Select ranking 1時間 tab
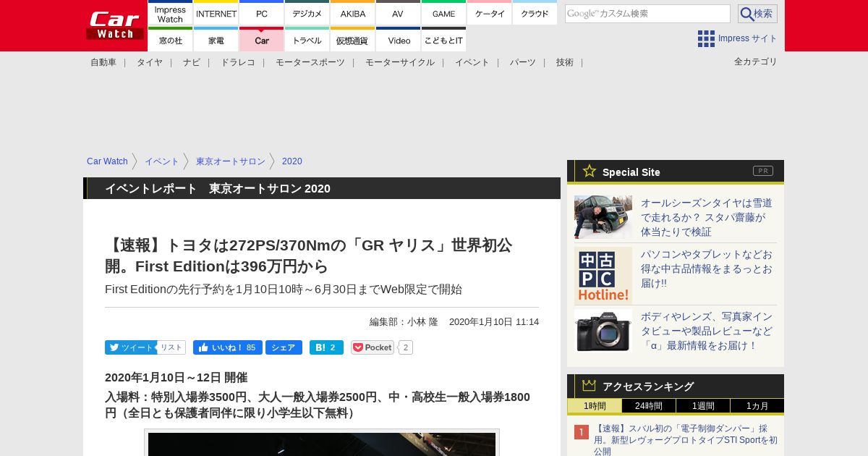The height and width of the screenshot is (456, 868). click(x=595, y=406)
